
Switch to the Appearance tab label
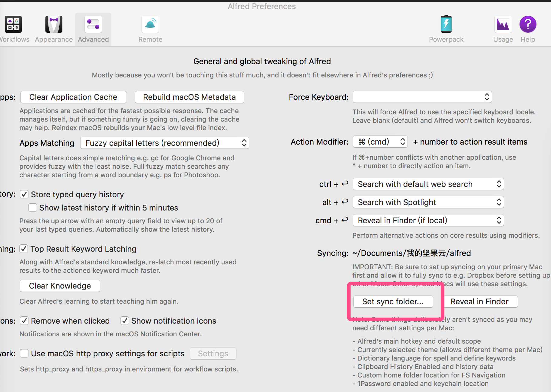click(54, 39)
